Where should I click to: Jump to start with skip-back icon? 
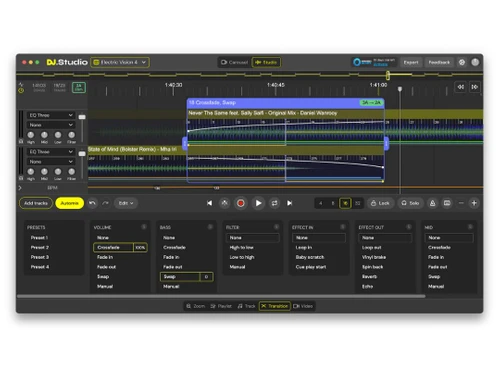pos(209,203)
